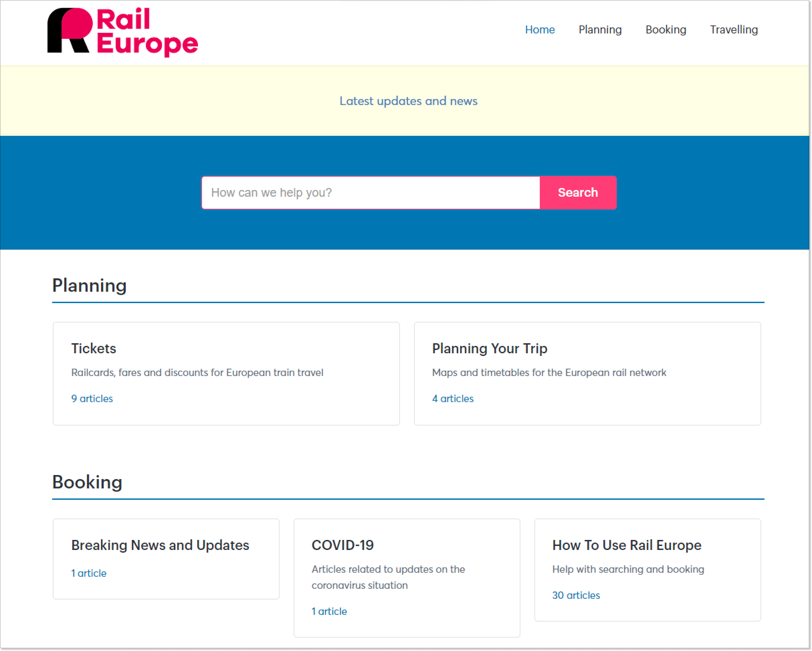
Task: Click the search input field
Action: 371,193
